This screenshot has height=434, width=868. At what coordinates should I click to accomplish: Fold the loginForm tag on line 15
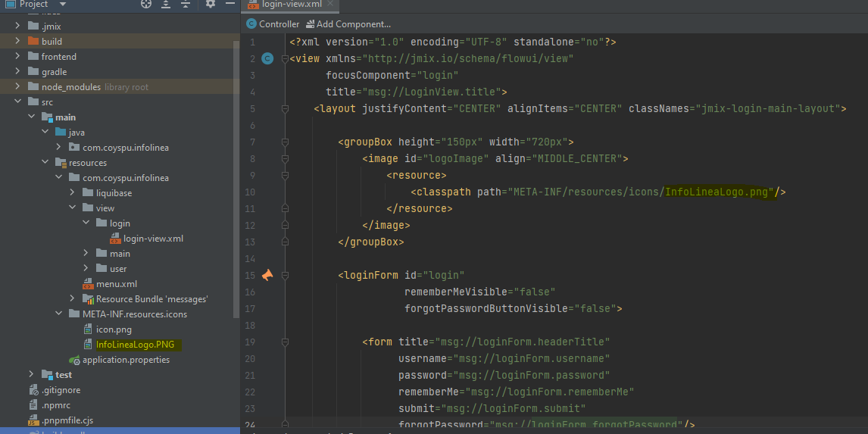point(285,275)
